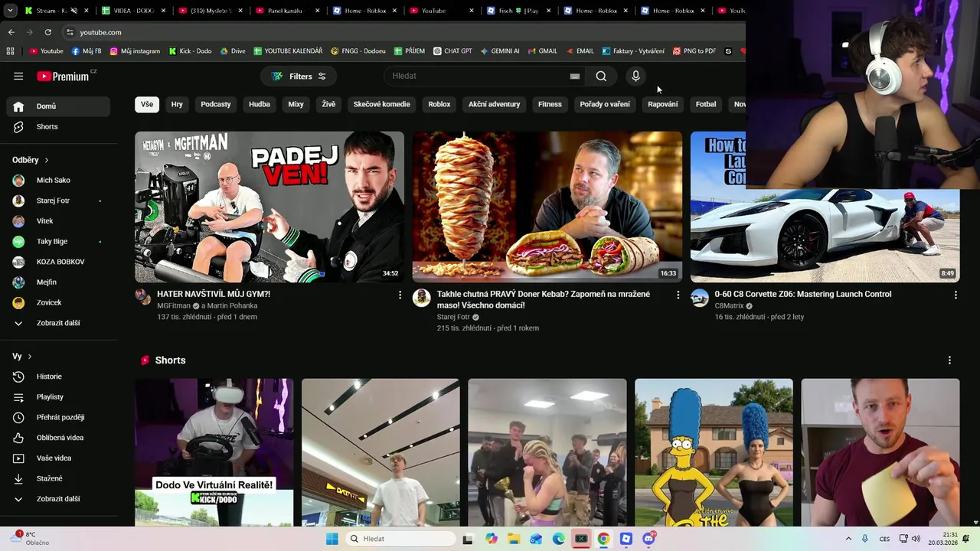Open Stažené downloads in the sidebar
980x551 pixels.
click(x=58, y=478)
